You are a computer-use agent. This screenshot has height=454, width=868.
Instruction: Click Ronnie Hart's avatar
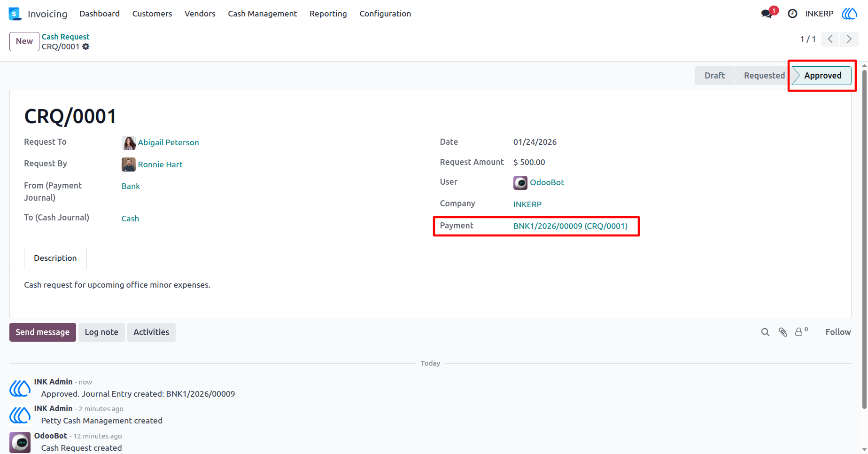click(x=129, y=164)
